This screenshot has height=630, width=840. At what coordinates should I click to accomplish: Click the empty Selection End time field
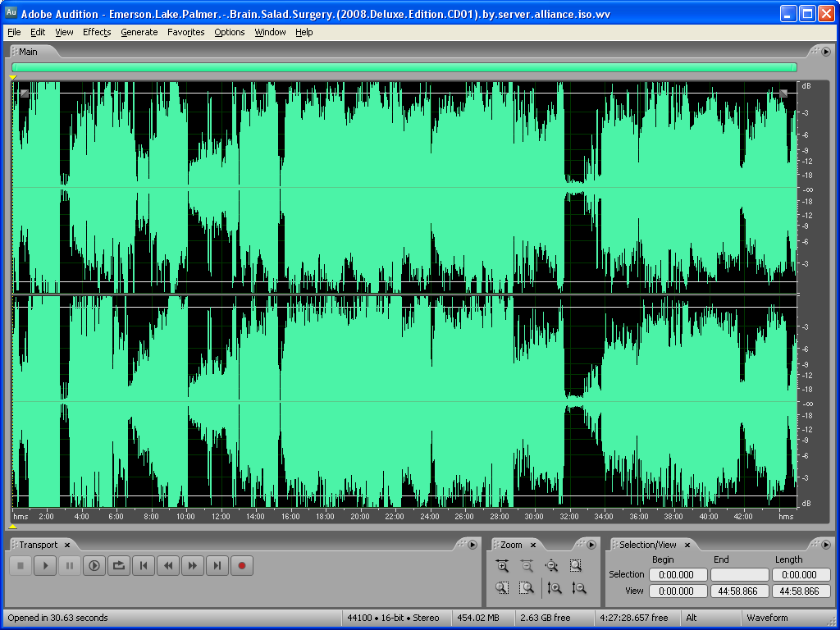pos(739,575)
